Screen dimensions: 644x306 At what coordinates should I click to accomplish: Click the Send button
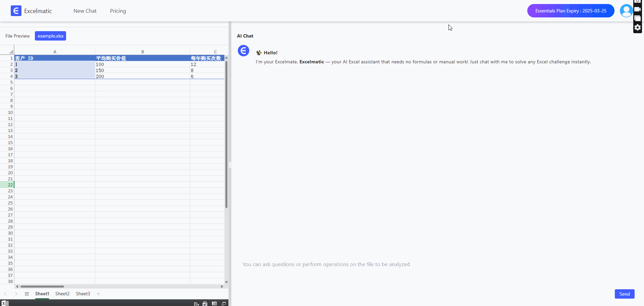pyautogui.click(x=624, y=294)
